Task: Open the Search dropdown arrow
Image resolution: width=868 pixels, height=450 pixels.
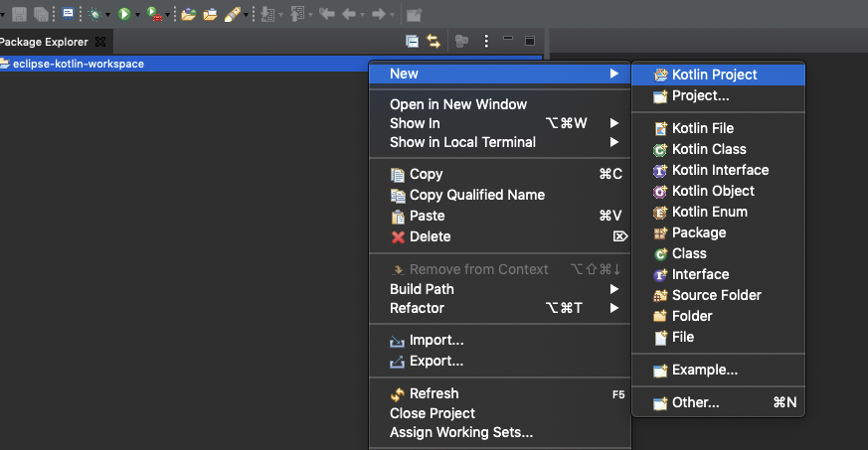Action: (246, 15)
